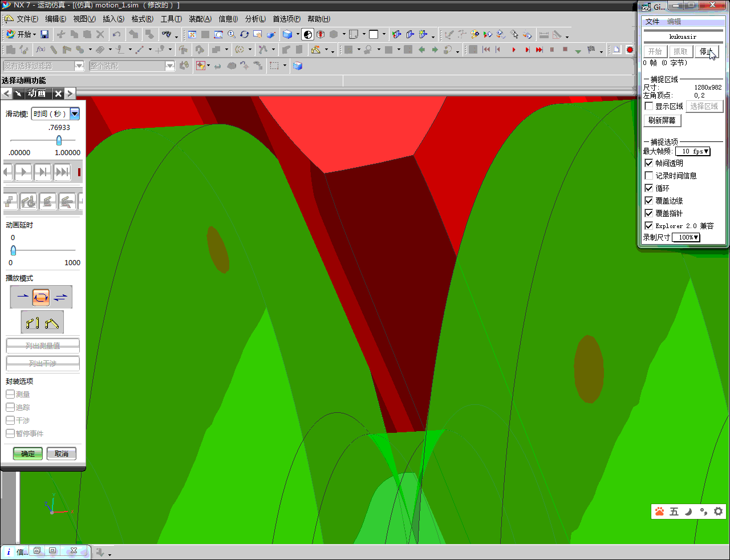Image resolution: width=730 pixels, height=560 pixels.
Task: Click the 确定 button
Action: point(28,454)
